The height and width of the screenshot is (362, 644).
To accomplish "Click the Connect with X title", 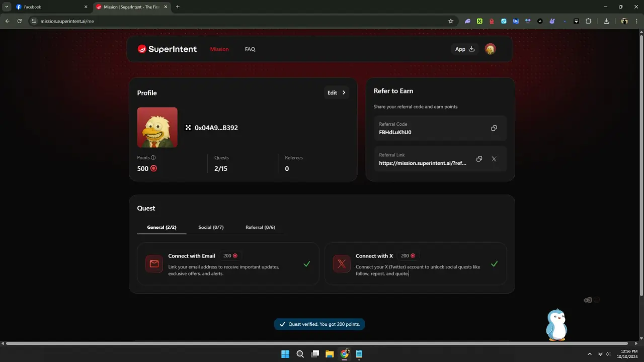I will (374, 256).
